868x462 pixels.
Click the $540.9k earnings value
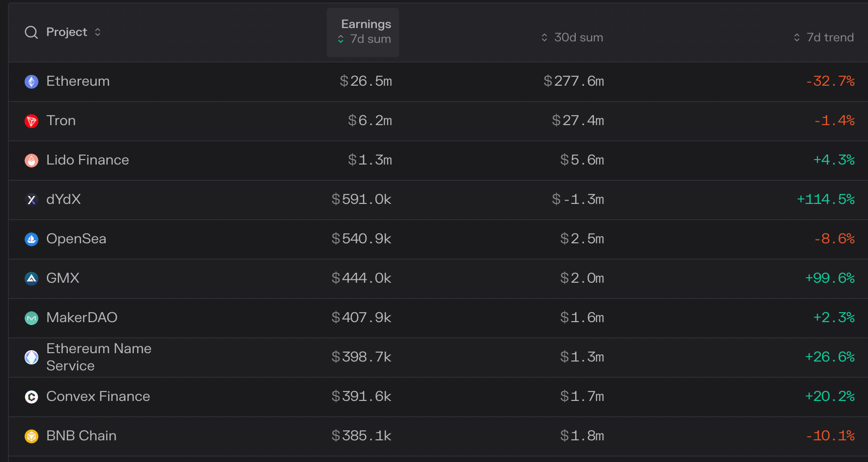[362, 239]
